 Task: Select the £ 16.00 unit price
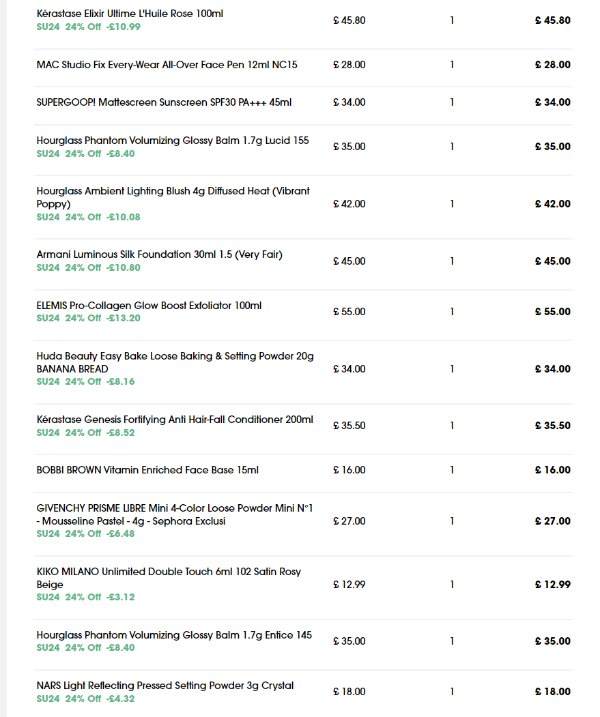[349, 470]
